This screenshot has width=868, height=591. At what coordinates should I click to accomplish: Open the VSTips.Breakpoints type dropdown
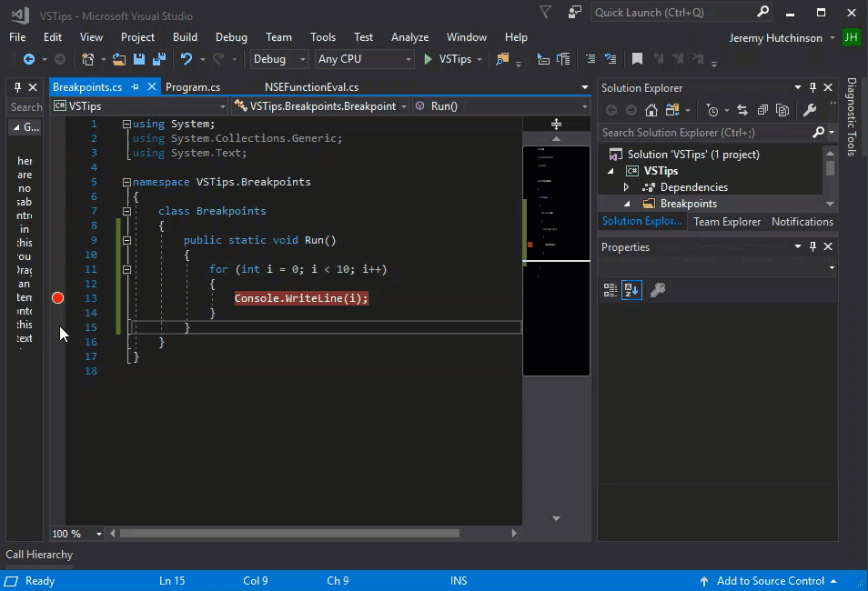tap(320, 106)
